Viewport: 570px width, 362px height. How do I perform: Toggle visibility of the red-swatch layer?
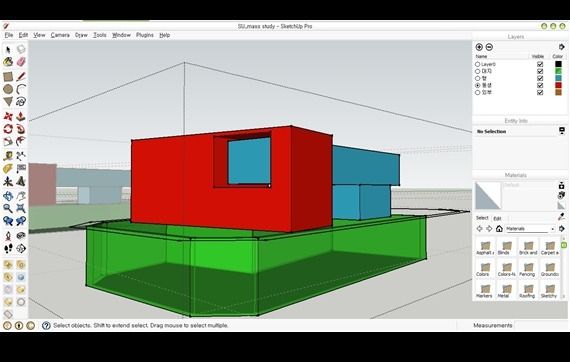(x=540, y=85)
